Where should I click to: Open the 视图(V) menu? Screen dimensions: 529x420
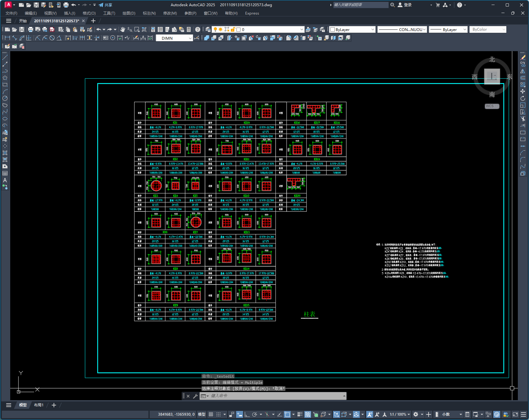coord(50,13)
